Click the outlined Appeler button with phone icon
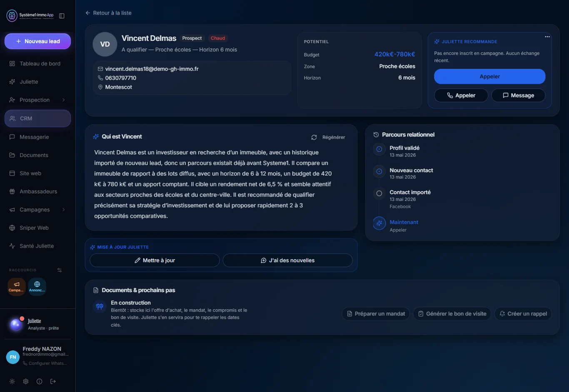The height and width of the screenshot is (392, 569). click(x=461, y=95)
